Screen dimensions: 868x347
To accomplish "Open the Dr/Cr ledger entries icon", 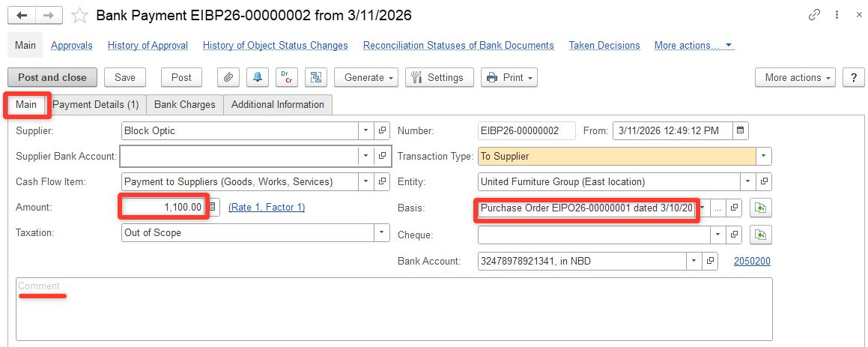I will tap(287, 77).
